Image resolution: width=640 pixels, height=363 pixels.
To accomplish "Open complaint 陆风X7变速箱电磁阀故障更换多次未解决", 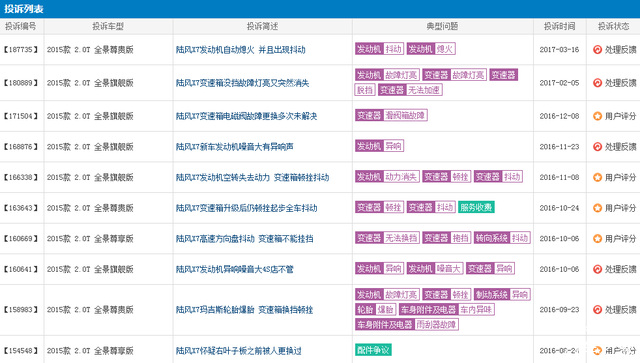I will click(x=246, y=116).
